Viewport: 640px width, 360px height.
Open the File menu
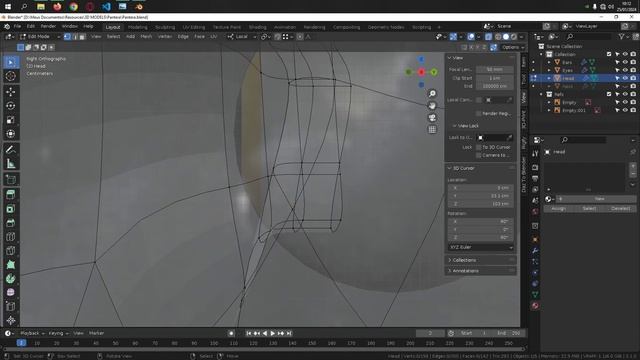(x=17, y=27)
